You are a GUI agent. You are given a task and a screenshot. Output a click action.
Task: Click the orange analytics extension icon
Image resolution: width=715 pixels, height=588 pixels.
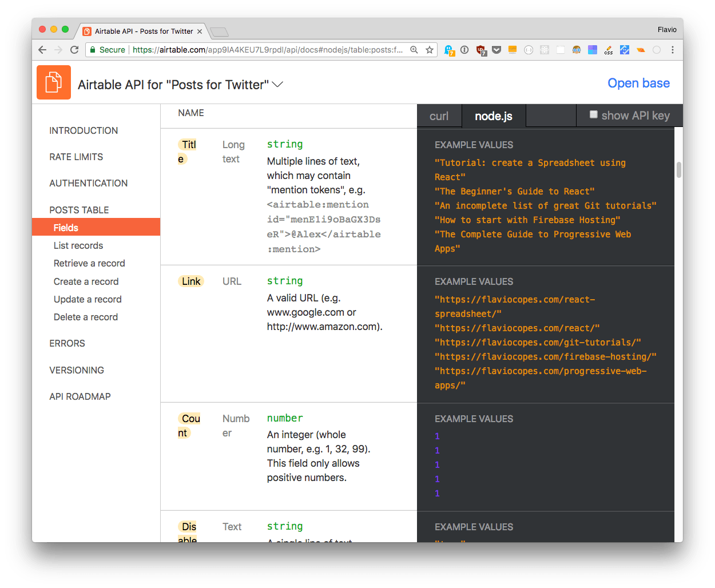point(513,50)
